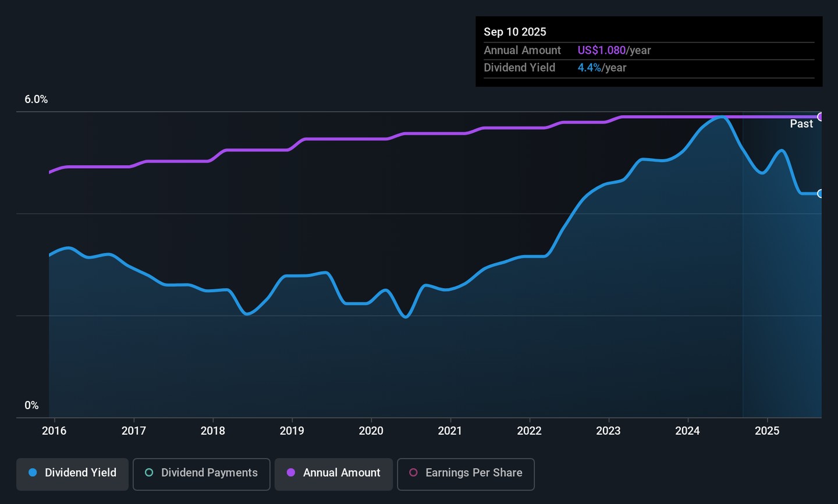Click the Sep 10 2025 tooltip date
This screenshot has width=838, height=504.
(x=515, y=32)
